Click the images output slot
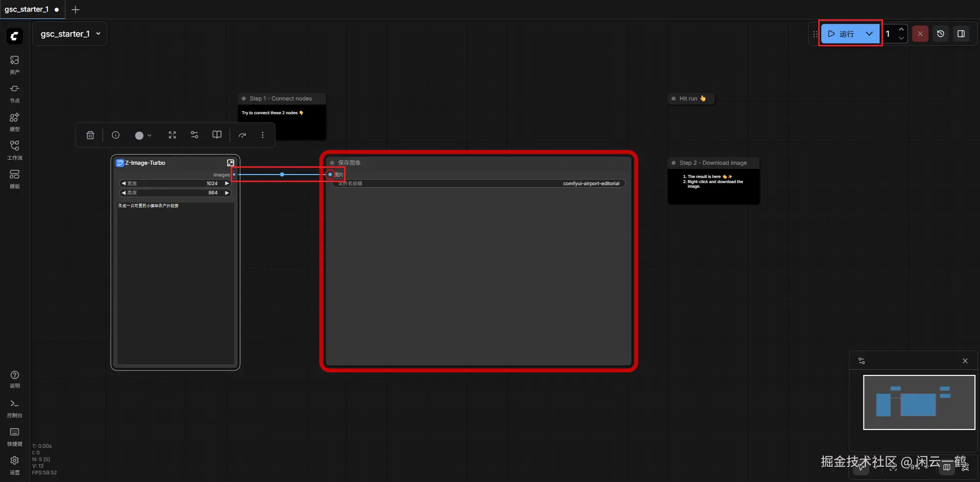 coord(234,174)
